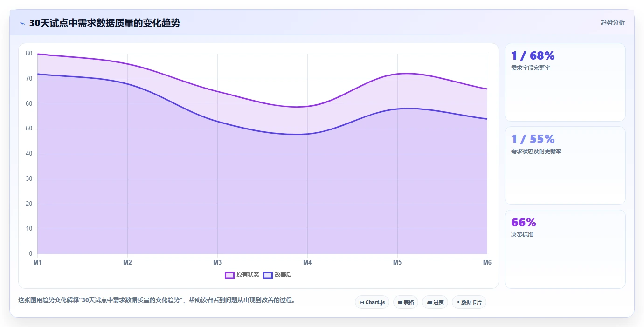Click the M5 axis label
The height and width of the screenshot is (327, 644).
[x=397, y=262]
